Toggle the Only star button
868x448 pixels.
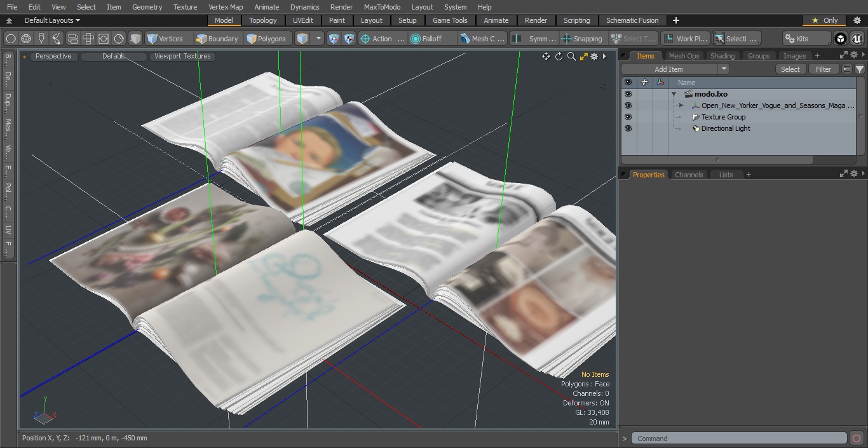pyautogui.click(x=824, y=20)
